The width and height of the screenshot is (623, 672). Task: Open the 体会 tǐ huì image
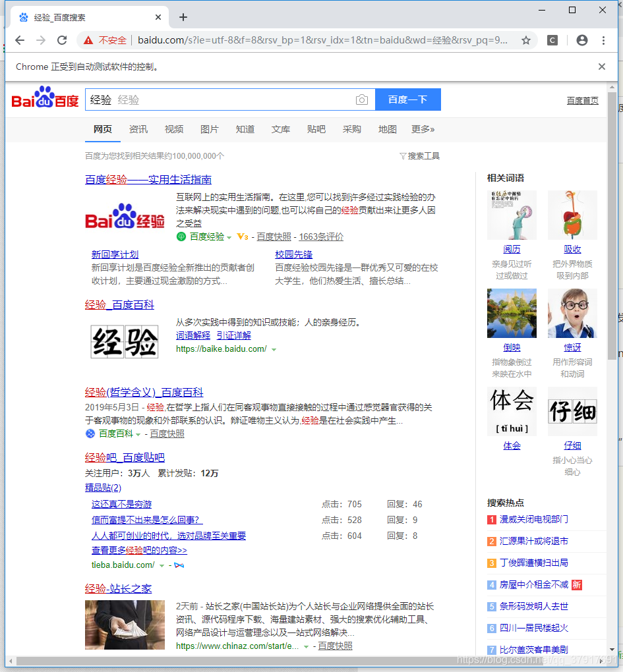coord(512,411)
